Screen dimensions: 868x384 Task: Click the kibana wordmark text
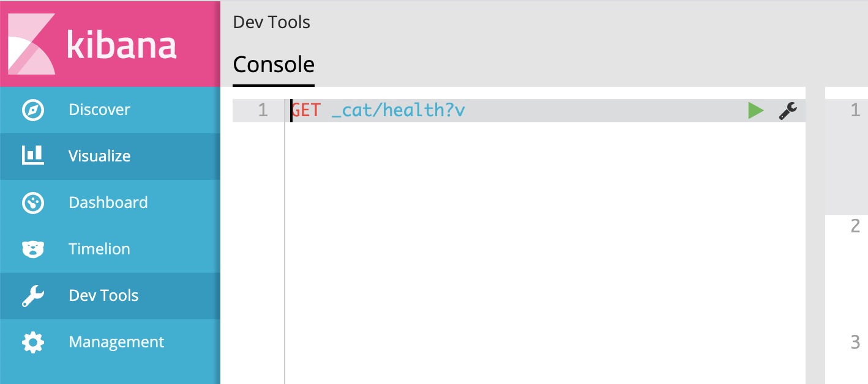121,45
